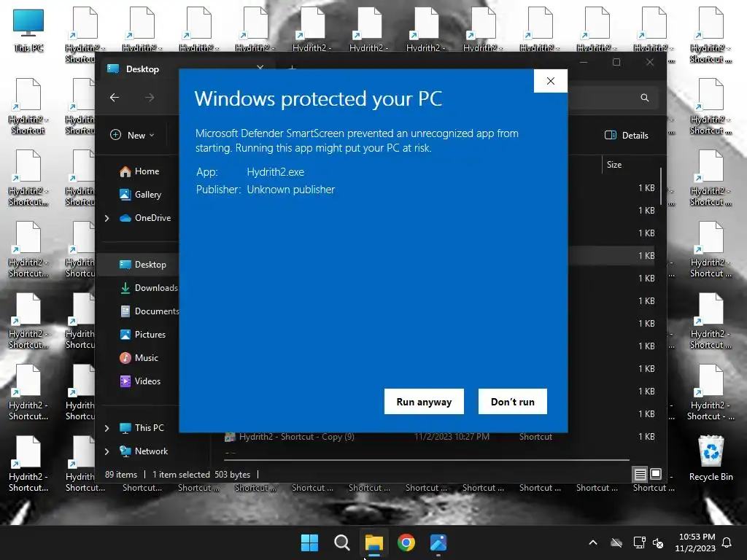Open Downloads in Explorer sidebar
This screenshot has width=747, height=560.
pyautogui.click(x=149, y=287)
